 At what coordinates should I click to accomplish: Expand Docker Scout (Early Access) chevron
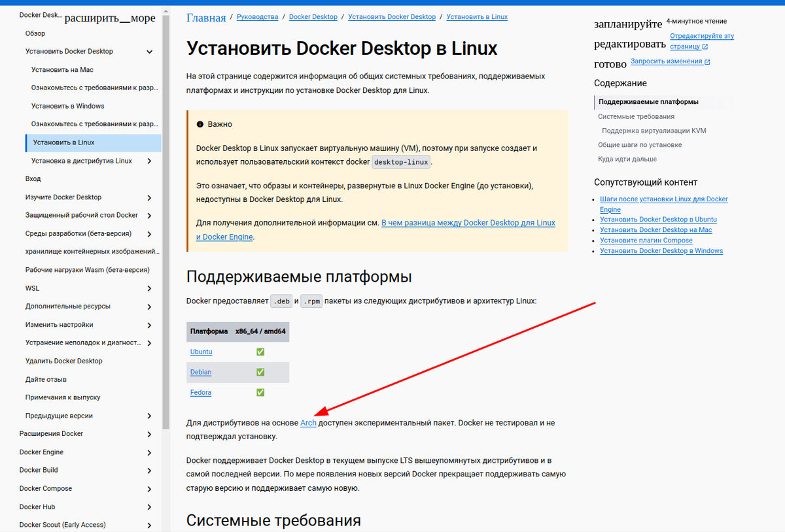150,525
